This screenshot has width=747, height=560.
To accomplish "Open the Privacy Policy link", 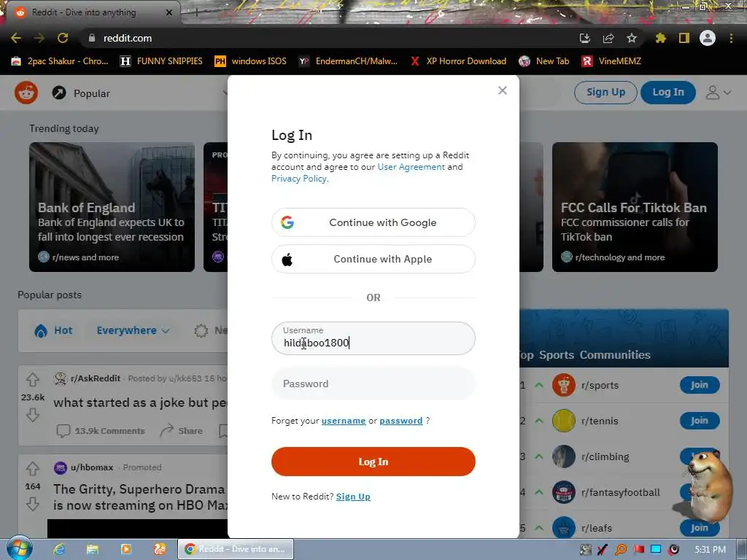I will tap(300, 179).
